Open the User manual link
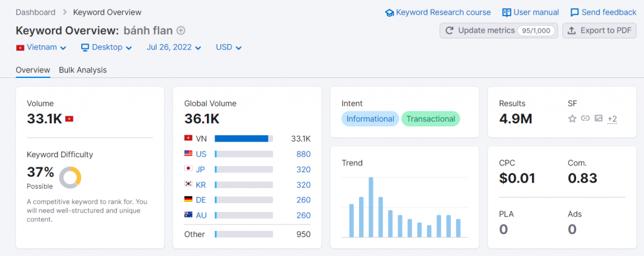 click(x=531, y=13)
